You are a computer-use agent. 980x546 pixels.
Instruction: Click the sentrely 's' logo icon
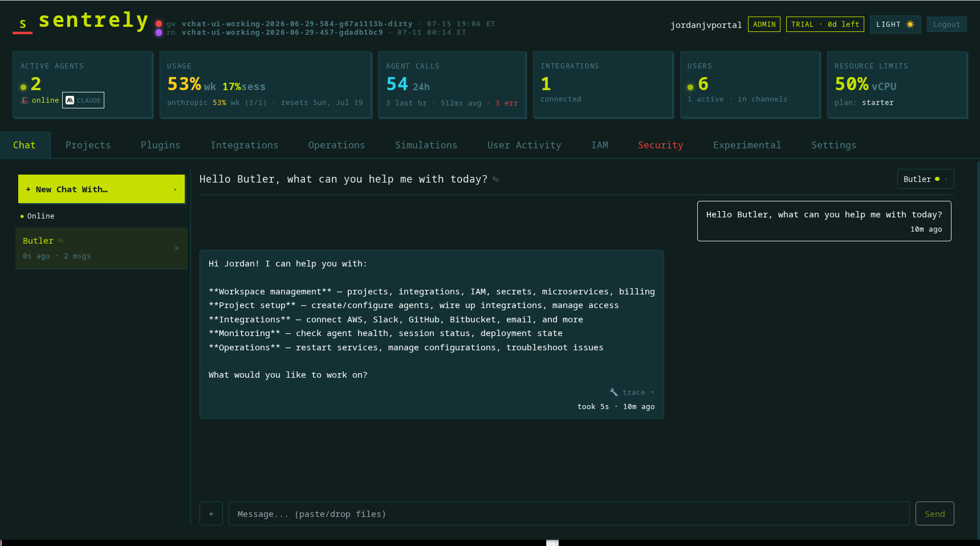(23, 24)
